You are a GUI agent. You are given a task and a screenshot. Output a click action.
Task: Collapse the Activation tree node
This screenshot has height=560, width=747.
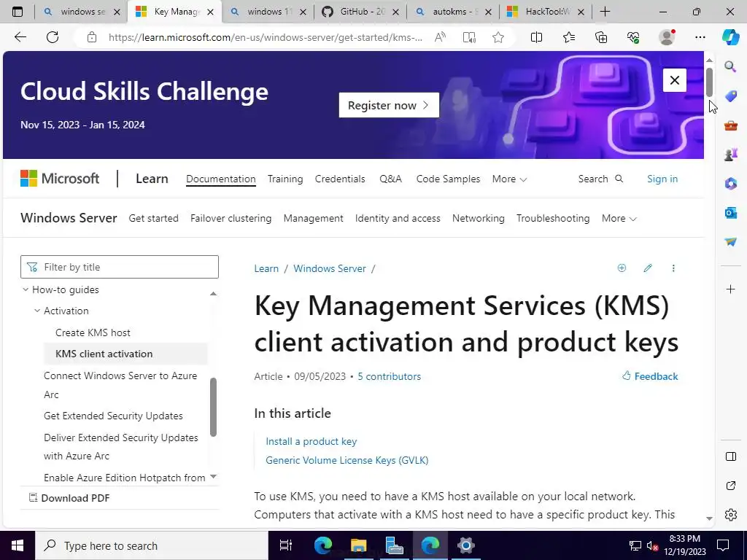point(36,311)
